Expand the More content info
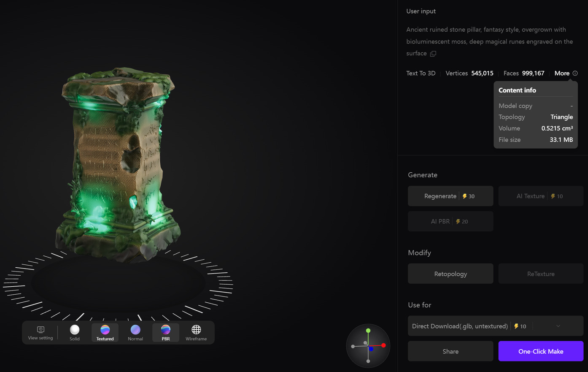The width and height of the screenshot is (588, 372). pos(561,73)
